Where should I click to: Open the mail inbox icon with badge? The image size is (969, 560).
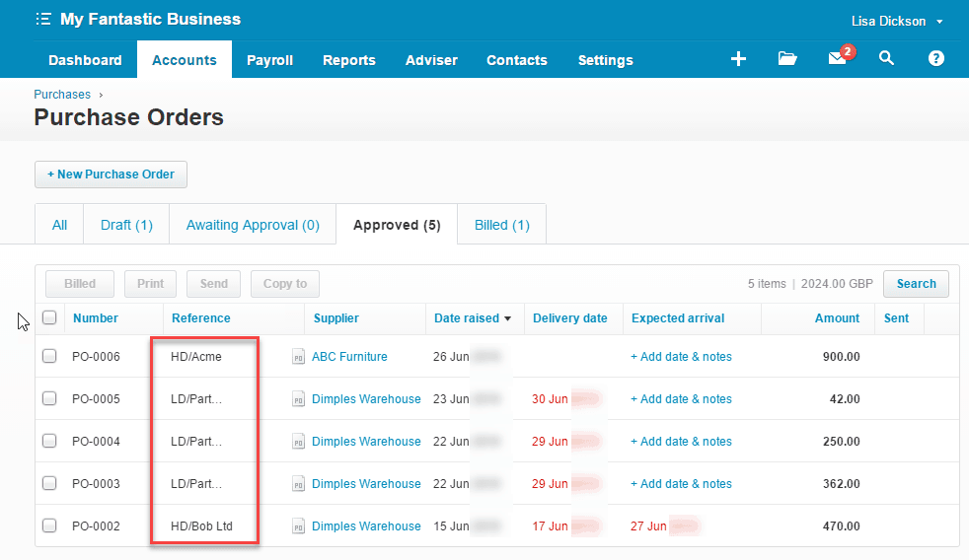tap(841, 56)
